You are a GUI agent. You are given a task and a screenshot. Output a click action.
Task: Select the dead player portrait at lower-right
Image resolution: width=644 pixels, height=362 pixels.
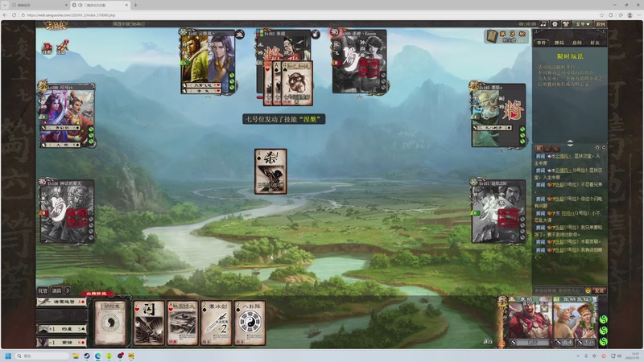point(498,212)
